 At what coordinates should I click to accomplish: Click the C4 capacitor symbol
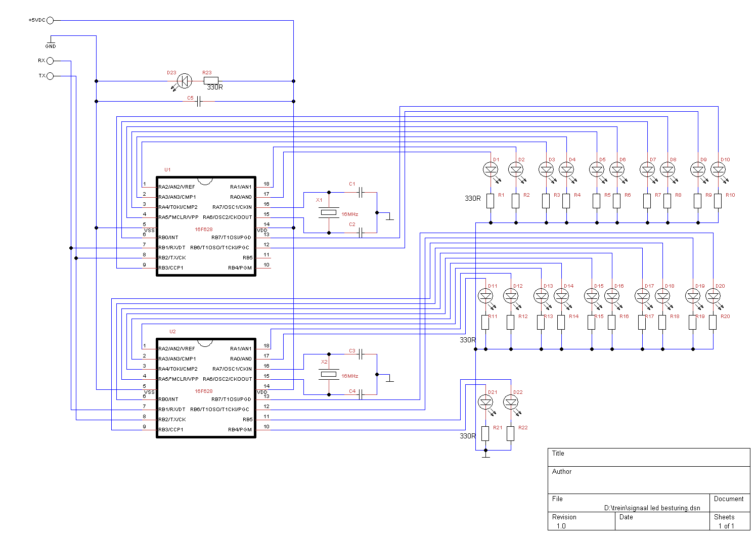361,395
